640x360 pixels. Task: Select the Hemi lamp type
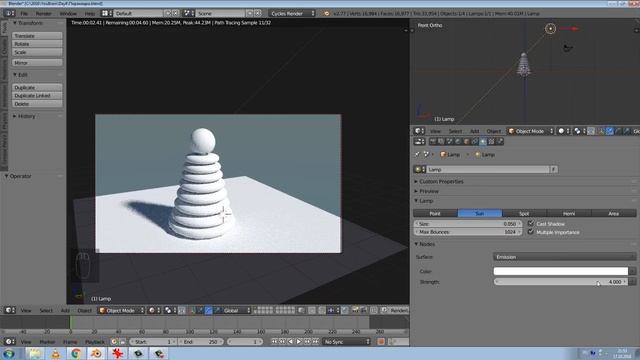click(569, 213)
